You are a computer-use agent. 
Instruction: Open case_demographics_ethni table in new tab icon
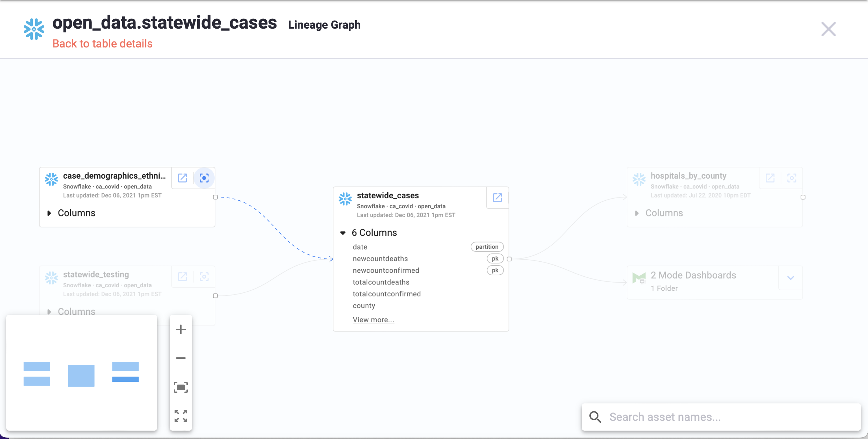coord(182,178)
